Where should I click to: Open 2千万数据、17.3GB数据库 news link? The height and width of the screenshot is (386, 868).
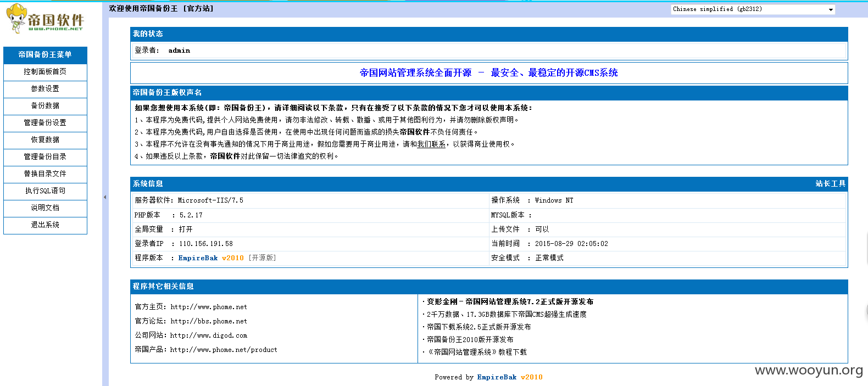[x=507, y=315]
